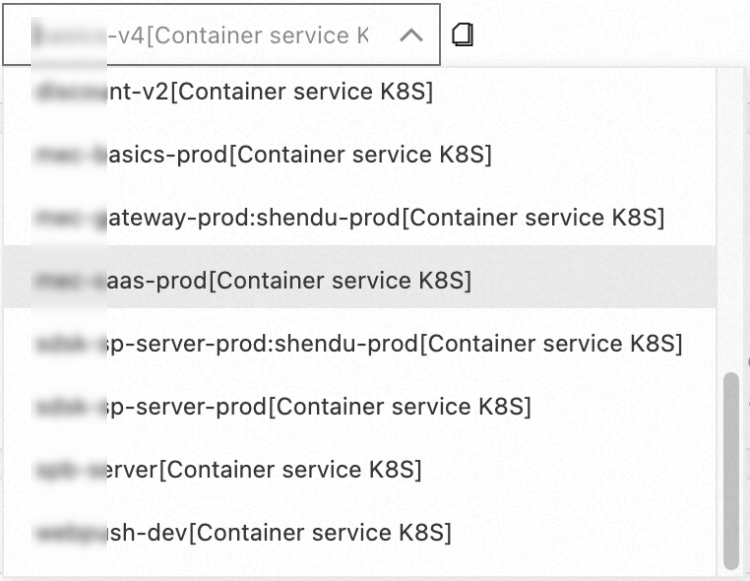Viewport: 750px width, 581px height.
Task: Click the "[Container service K8S]" label of saas-prod
Action: tap(339, 281)
